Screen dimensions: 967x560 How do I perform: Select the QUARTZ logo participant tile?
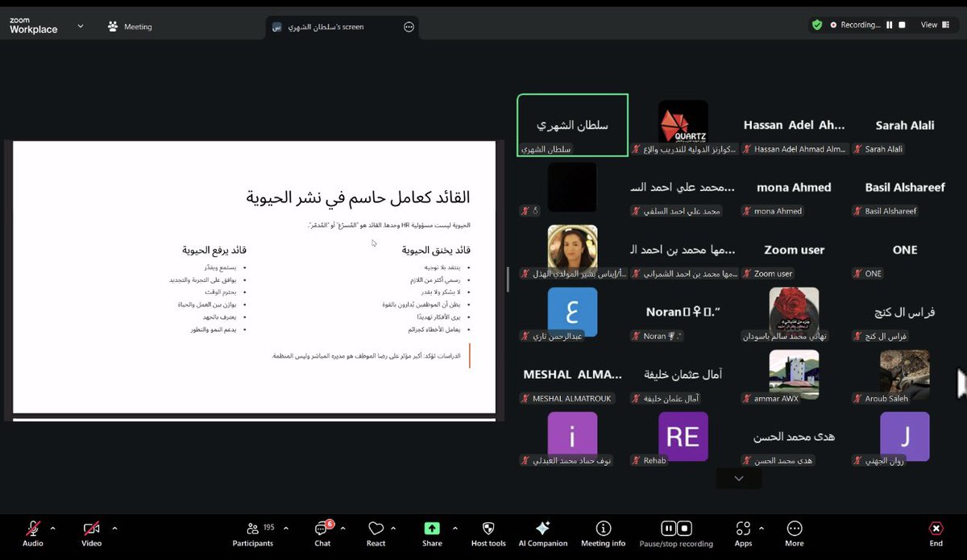[x=683, y=125]
